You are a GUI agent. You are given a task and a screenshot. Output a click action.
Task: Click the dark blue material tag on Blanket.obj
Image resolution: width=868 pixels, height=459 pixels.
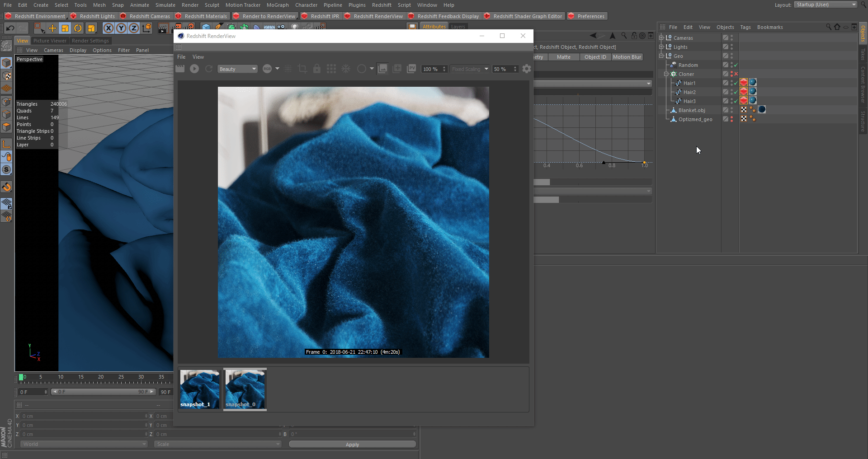(762, 110)
